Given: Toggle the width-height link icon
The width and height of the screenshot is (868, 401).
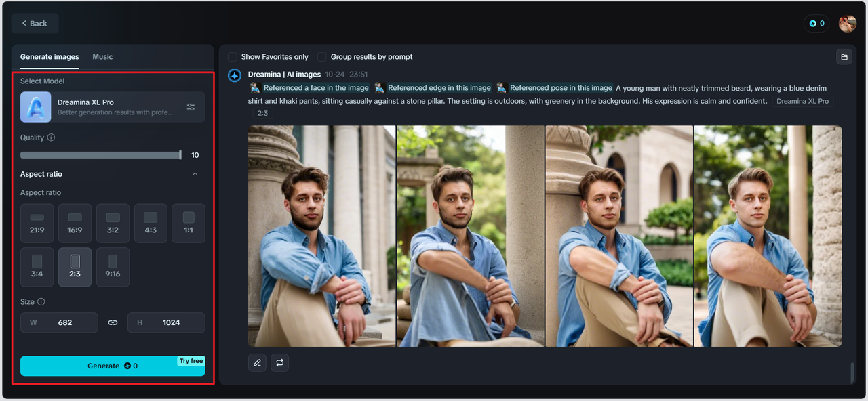Looking at the screenshot, I should point(113,323).
